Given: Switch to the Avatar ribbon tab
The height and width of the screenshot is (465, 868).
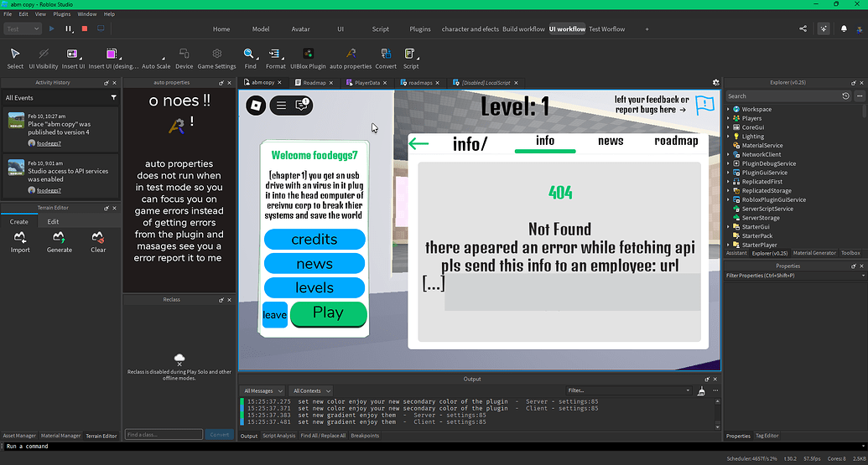Looking at the screenshot, I should (x=300, y=28).
